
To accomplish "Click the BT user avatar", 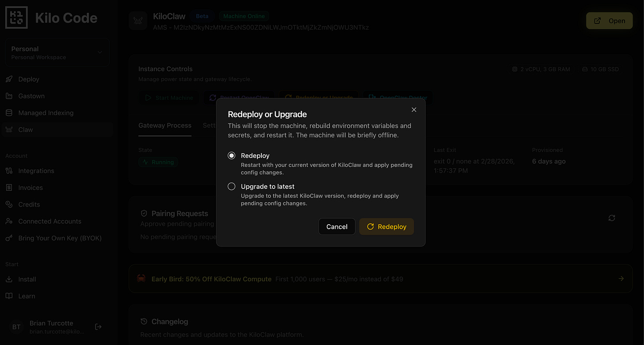I will (16, 327).
